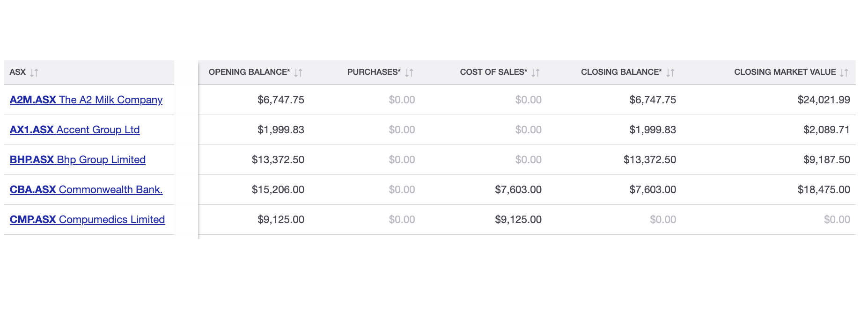
Task: Click the Closing Market Value header text
Action: point(785,72)
